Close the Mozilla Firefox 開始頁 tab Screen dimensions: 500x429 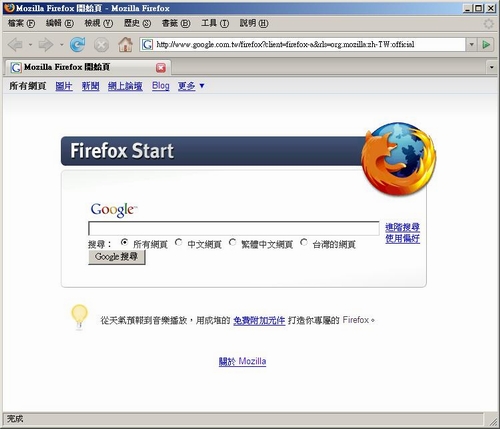click(161, 68)
